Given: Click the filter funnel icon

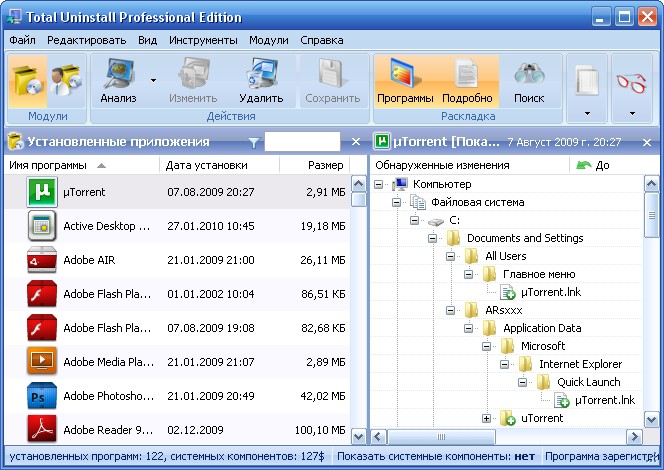Looking at the screenshot, I should [254, 142].
